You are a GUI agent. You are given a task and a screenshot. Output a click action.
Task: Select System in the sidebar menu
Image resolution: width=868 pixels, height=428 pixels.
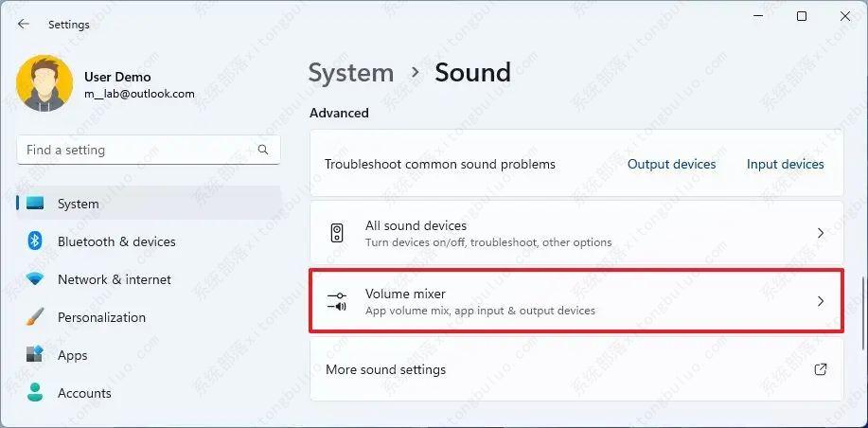point(78,204)
